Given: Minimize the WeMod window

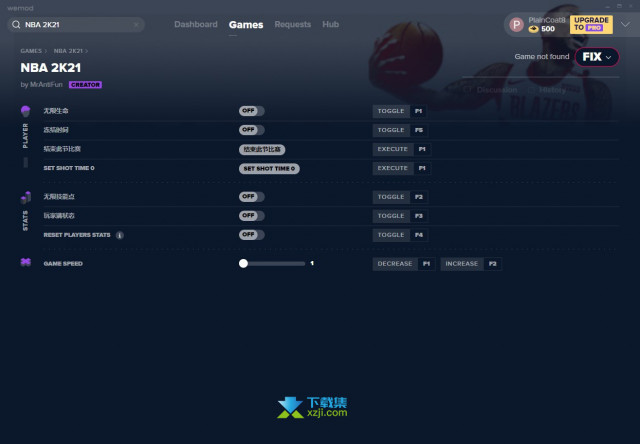Looking at the screenshot, I should tap(607, 7).
